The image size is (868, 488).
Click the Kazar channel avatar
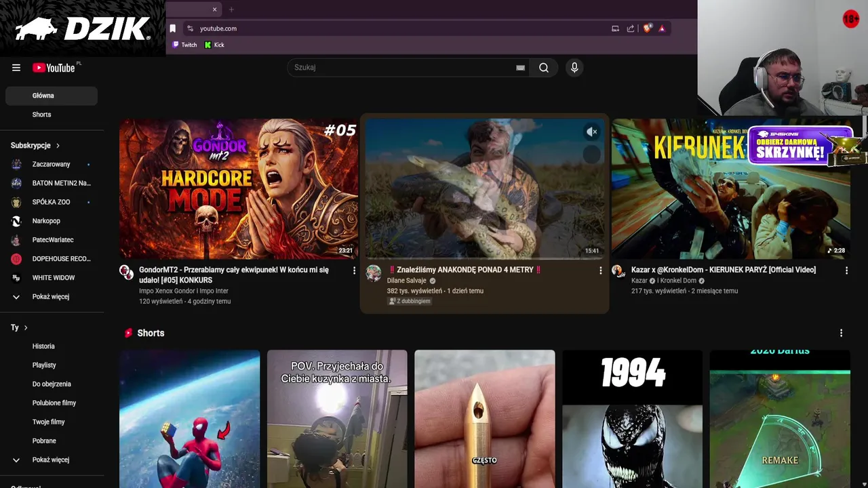coord(618,270)
